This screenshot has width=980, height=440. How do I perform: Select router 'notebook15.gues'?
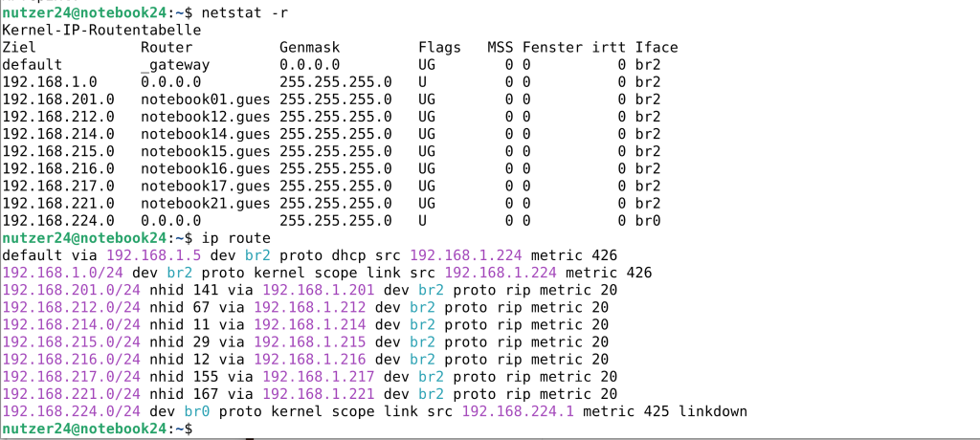tap(206, 151)
